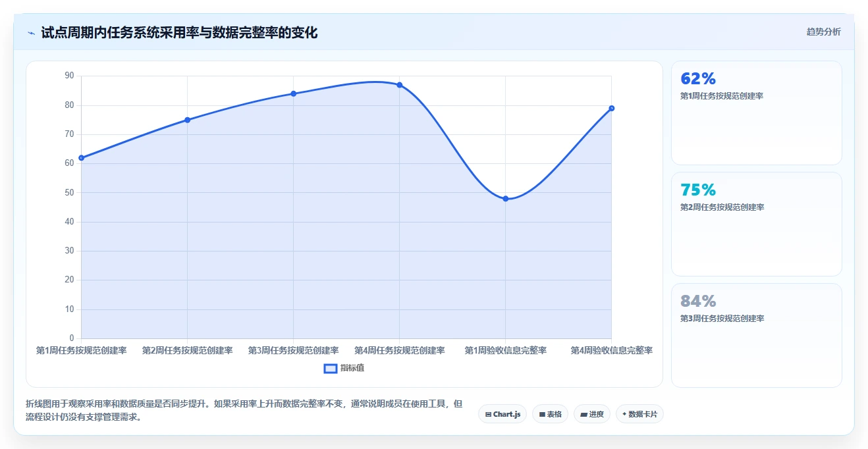
Task: Open the 84% stat card
Action: point(756,335)
